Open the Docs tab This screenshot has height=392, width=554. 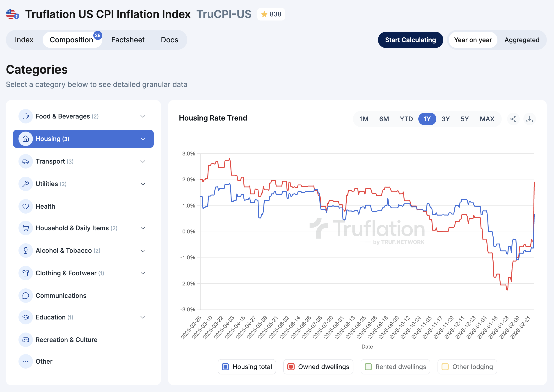(169, 40)
